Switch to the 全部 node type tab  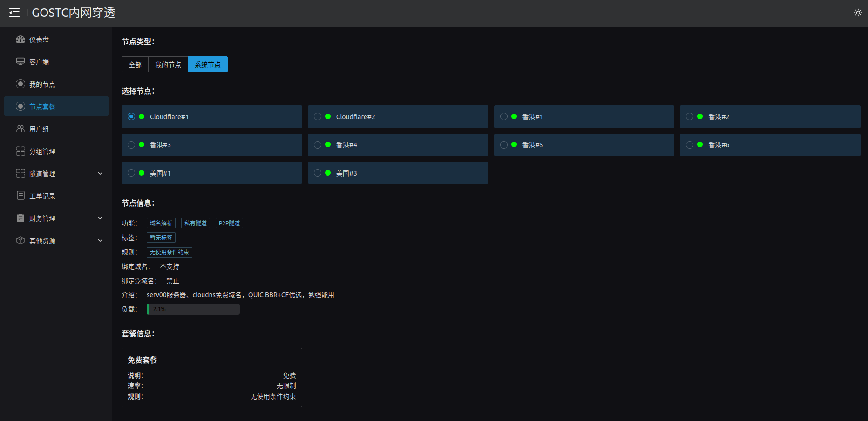point(135,65)
